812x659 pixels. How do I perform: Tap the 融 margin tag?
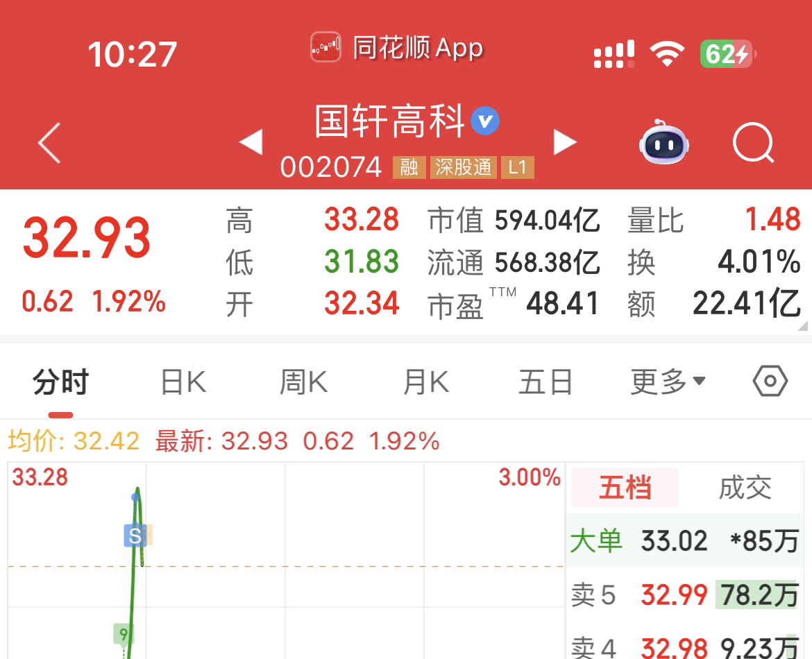(x=409, y=167)
